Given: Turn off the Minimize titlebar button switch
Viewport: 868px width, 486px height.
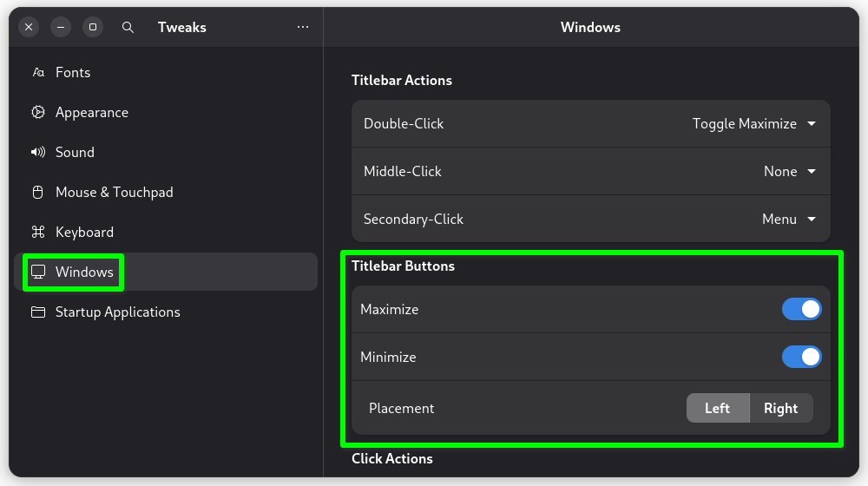Looking at the screenshot, I should 801,357.
